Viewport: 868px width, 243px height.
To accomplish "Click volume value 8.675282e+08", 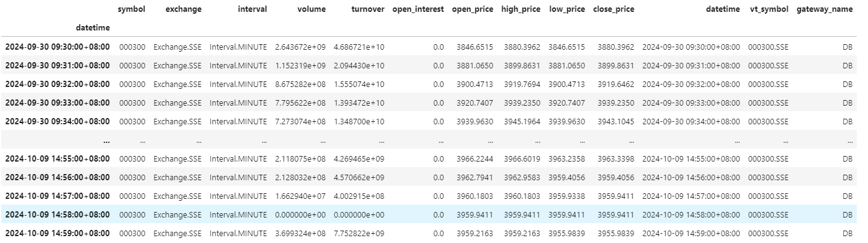I will pyautogui.click(x=300, y=84).
